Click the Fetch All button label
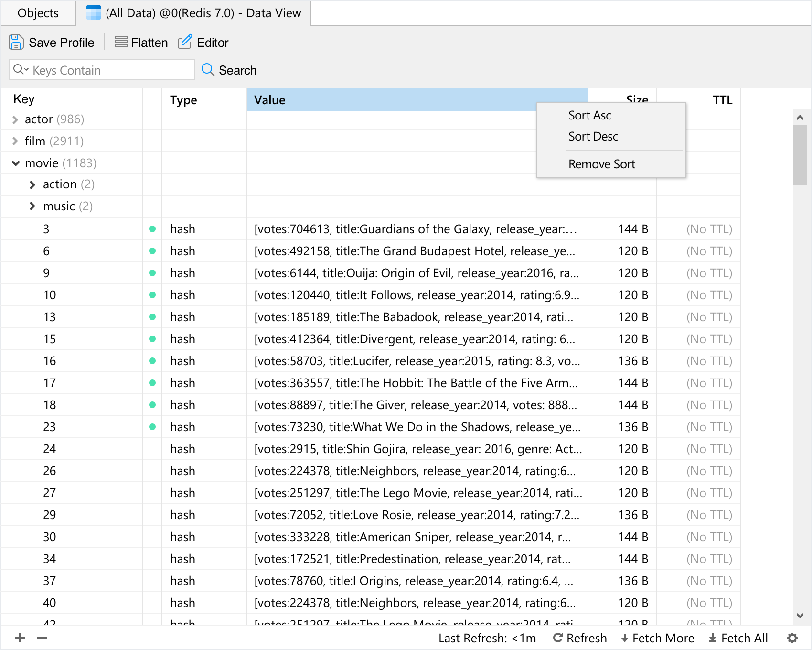The image size is (812, 650). pyautogui.click(x=744, y=638)
